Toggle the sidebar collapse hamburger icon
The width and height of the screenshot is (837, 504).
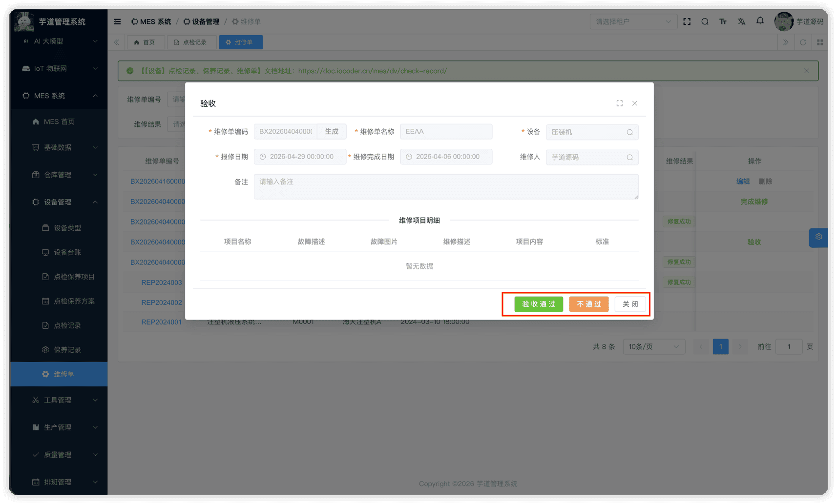click(117, 21)
